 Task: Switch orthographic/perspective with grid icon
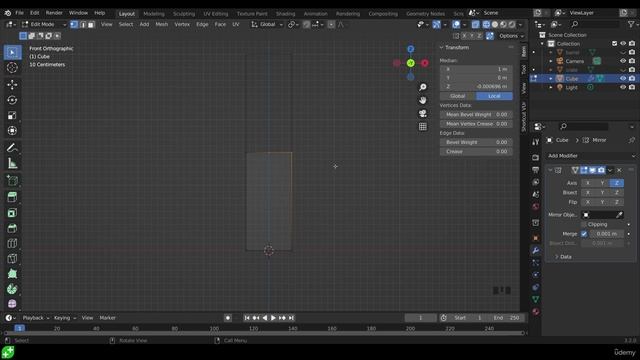click(x=423, y=127)
